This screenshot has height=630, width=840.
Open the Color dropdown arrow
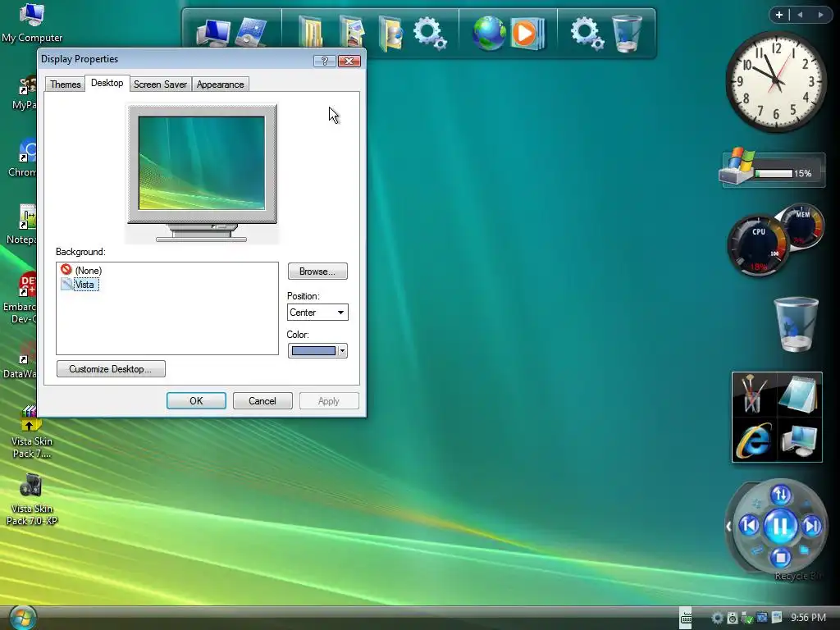coord(342,351)
